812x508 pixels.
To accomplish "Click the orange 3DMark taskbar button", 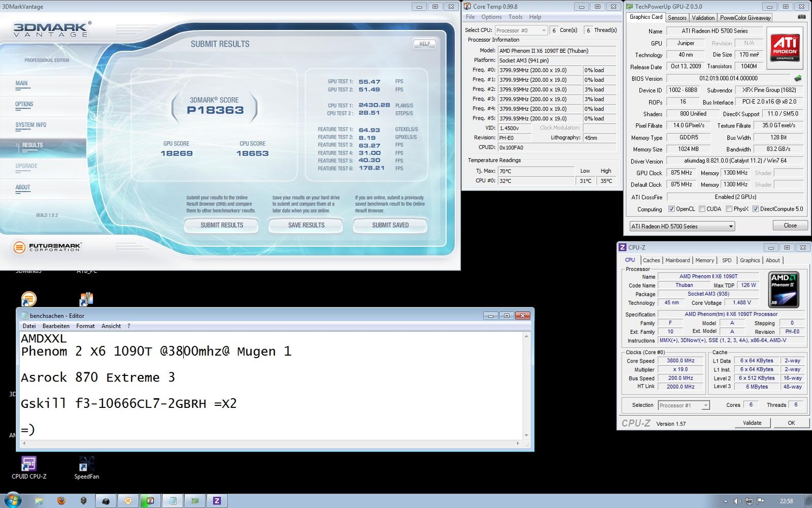I will (128, 501).
